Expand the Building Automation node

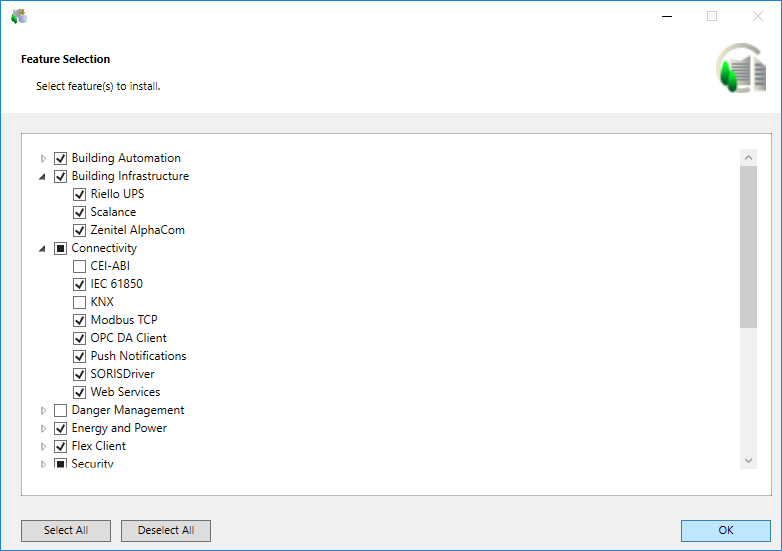pyautogui.click(x=43, y=158)
